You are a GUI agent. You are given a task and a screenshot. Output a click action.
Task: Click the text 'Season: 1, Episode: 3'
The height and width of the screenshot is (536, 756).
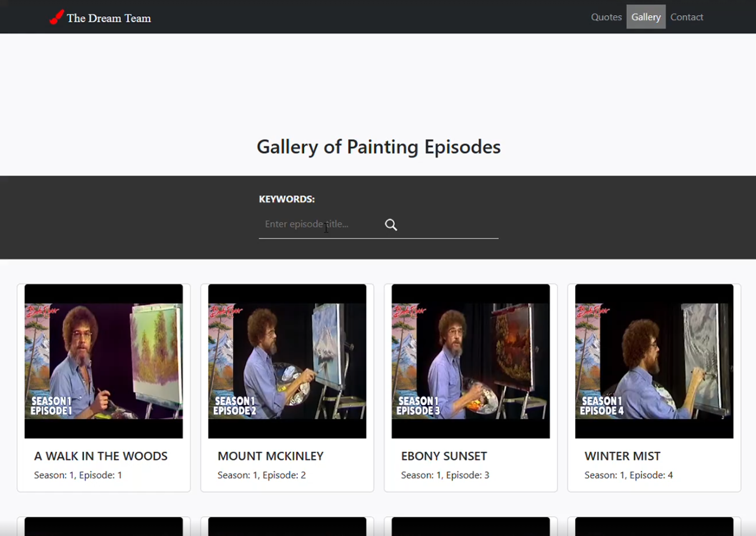click(445, 475)
